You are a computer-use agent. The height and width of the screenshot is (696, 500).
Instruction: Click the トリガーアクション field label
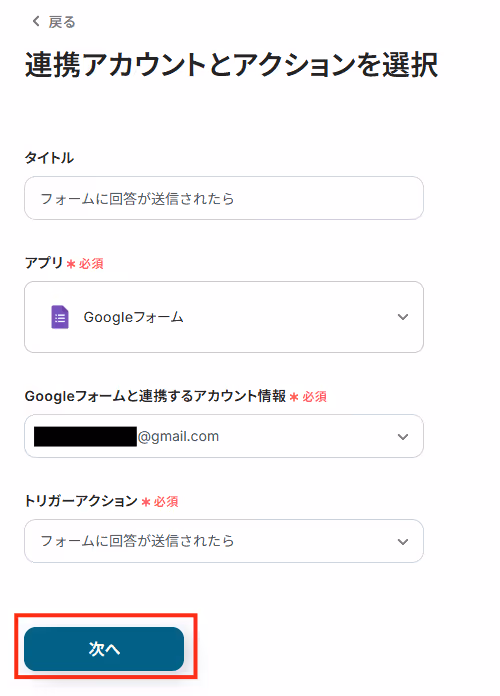coord(81,501)
